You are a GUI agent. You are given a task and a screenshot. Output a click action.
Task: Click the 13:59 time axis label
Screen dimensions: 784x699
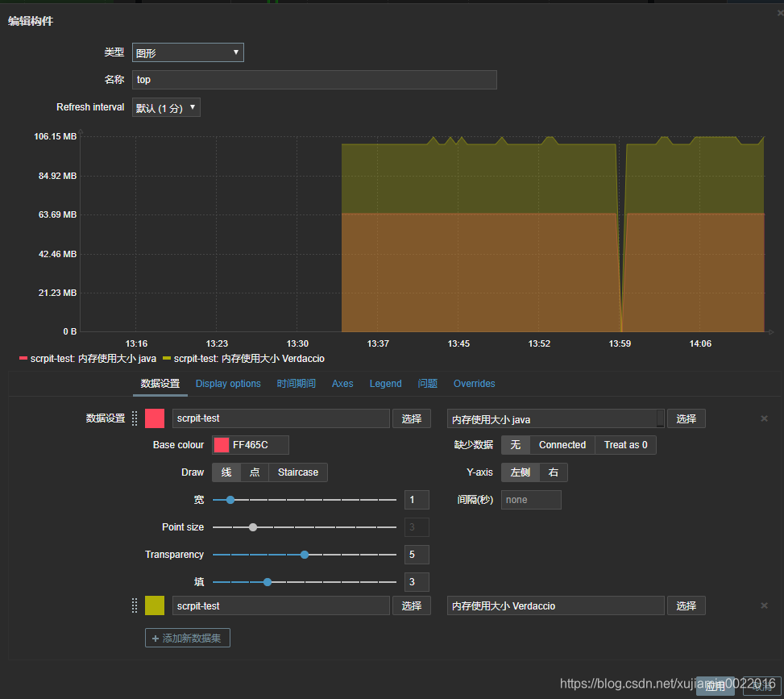pos(620,343)
